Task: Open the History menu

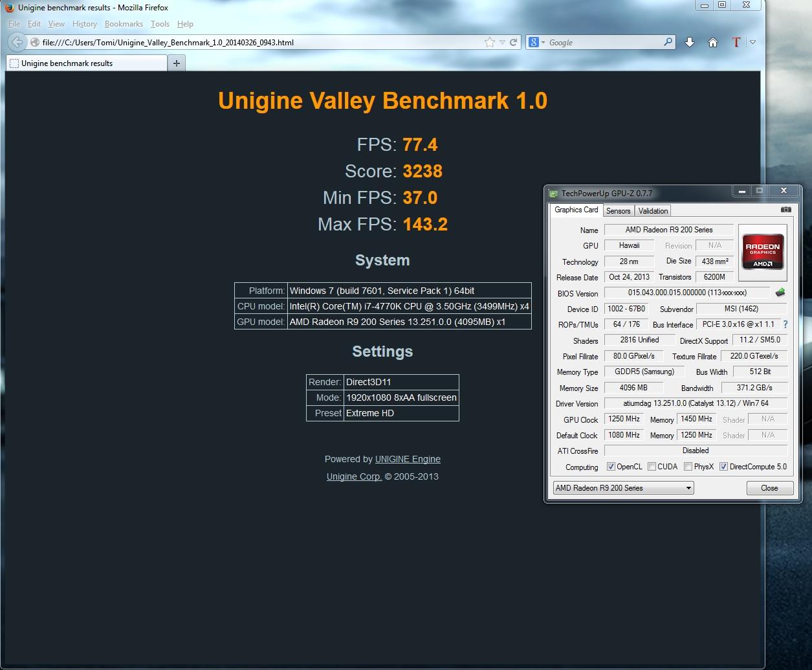Action: (x=84, y=24)
